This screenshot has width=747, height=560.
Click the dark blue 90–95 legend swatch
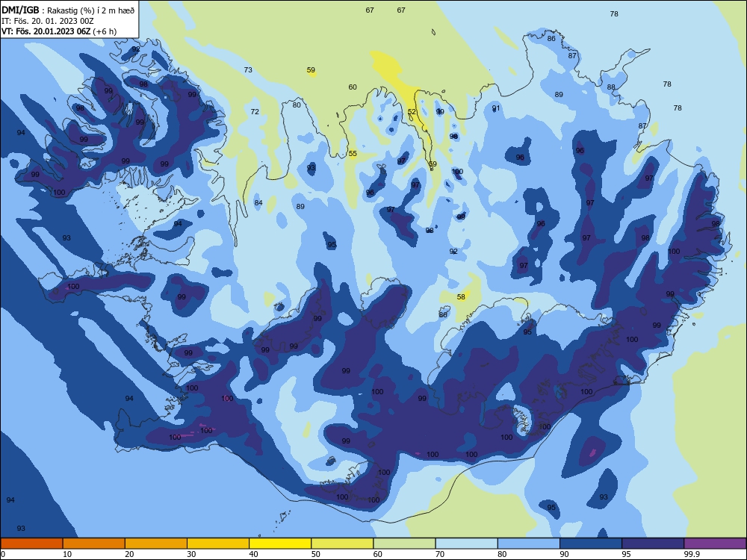(x=591, y=544)
